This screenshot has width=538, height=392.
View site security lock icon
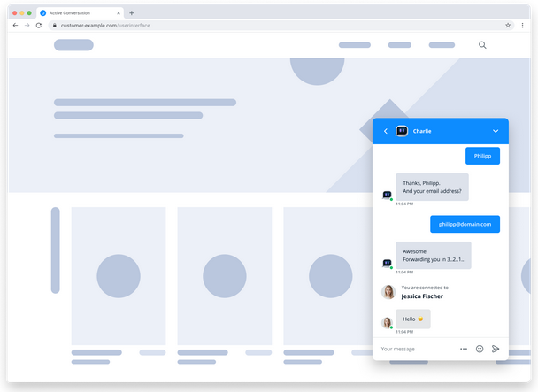point(55,26)
